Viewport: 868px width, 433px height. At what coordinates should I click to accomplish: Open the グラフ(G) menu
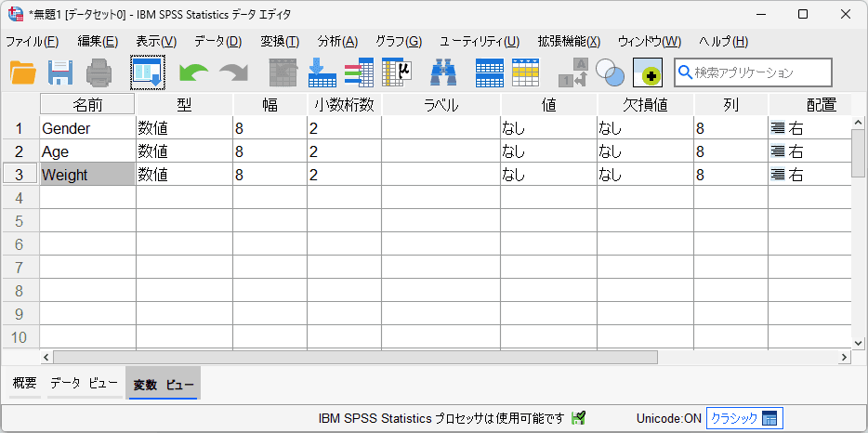tap(399, 42)
